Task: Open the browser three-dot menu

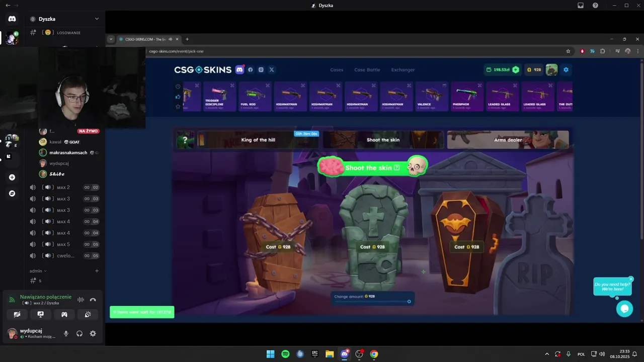Action: [x=638, y=51]
